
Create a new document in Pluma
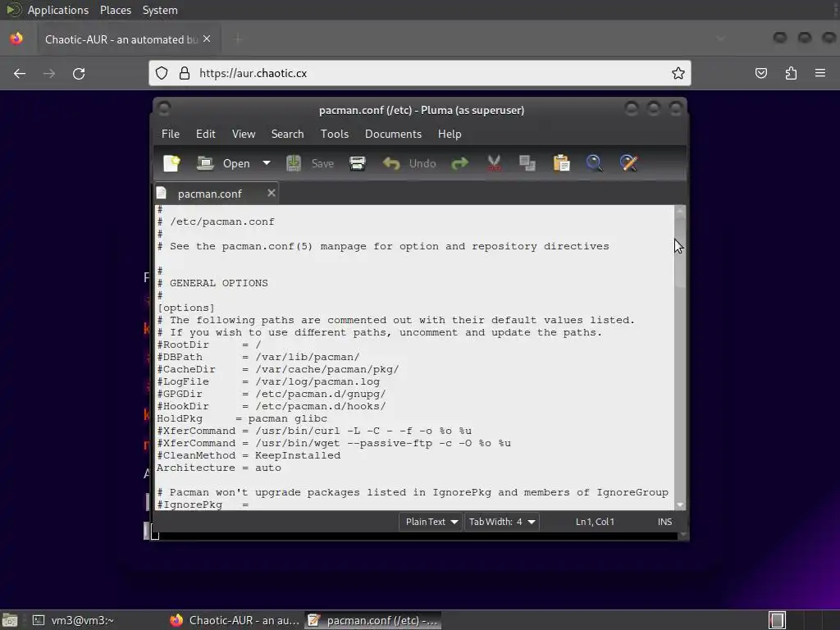pyautogui.click(x=171, y=163)
